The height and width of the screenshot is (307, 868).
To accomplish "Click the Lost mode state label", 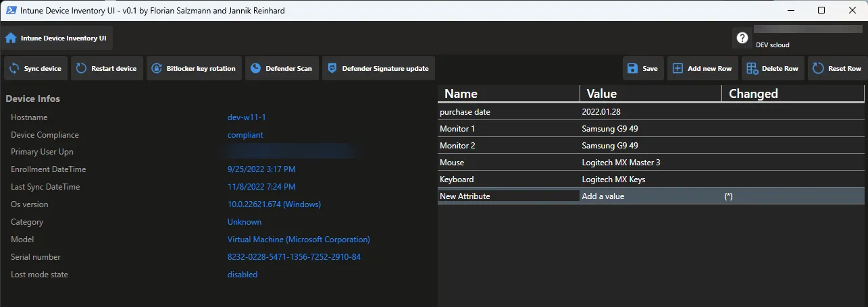I will tap(40, 275).
